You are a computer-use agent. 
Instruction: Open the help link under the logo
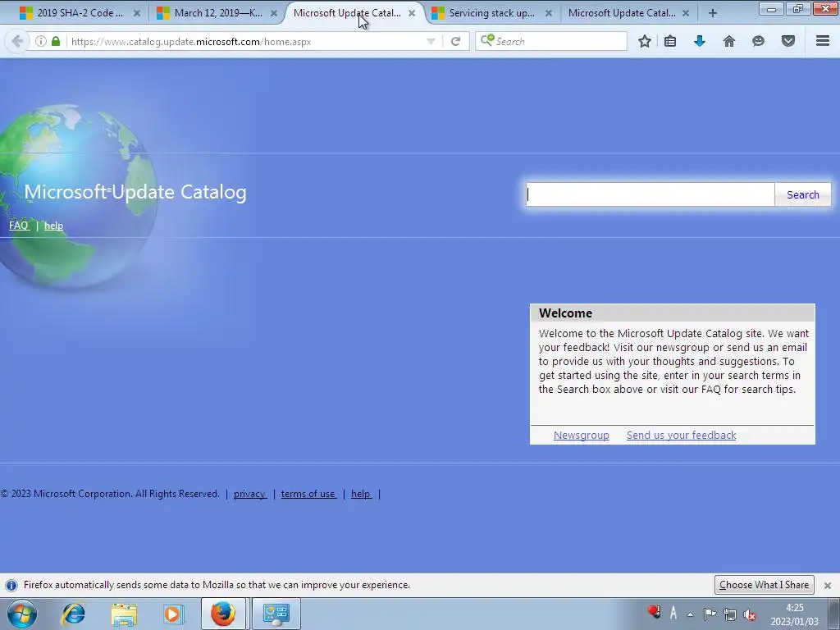pos(53,226)
